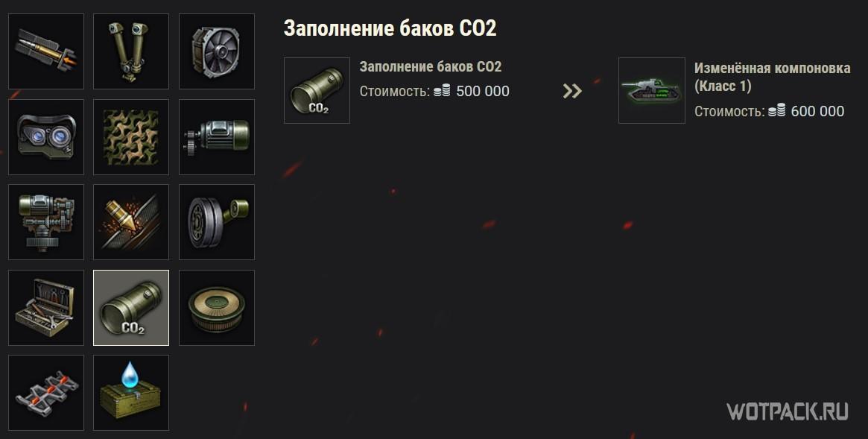The width and height of the screenshot is (868, 439).
Task: Pick the camouflage net icon
Action: [131, 136]
